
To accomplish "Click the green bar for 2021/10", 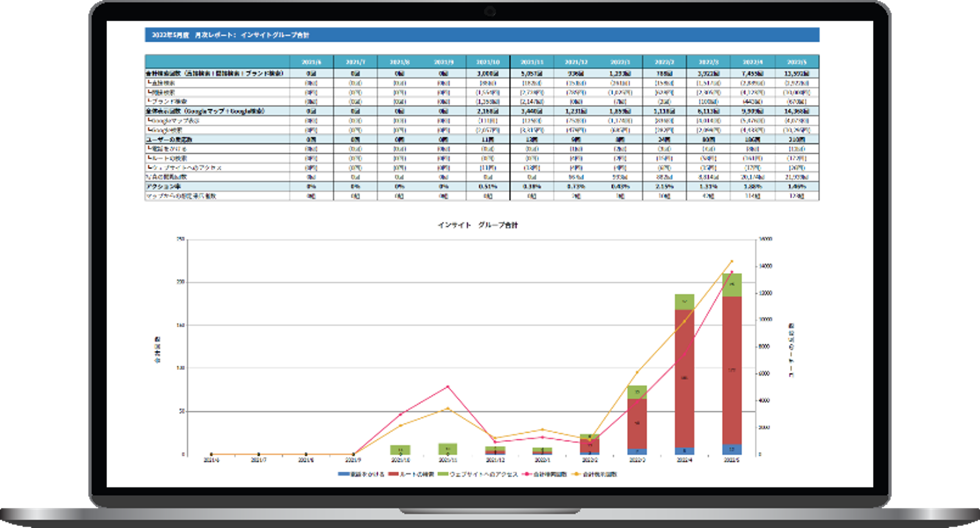I will 400,449.
